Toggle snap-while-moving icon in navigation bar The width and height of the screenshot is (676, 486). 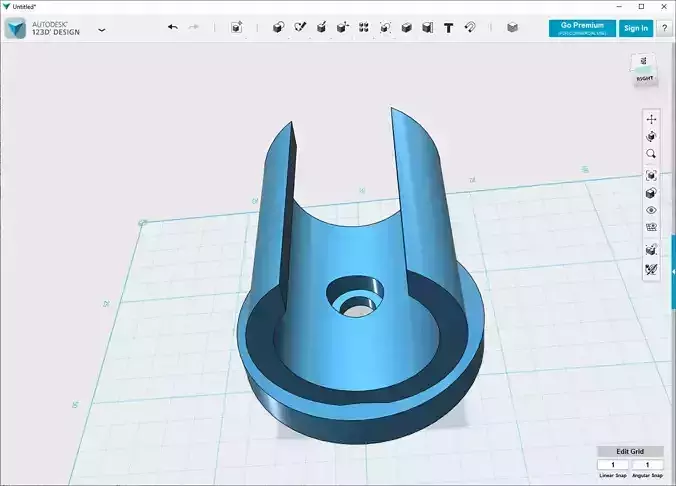[651, 250]
